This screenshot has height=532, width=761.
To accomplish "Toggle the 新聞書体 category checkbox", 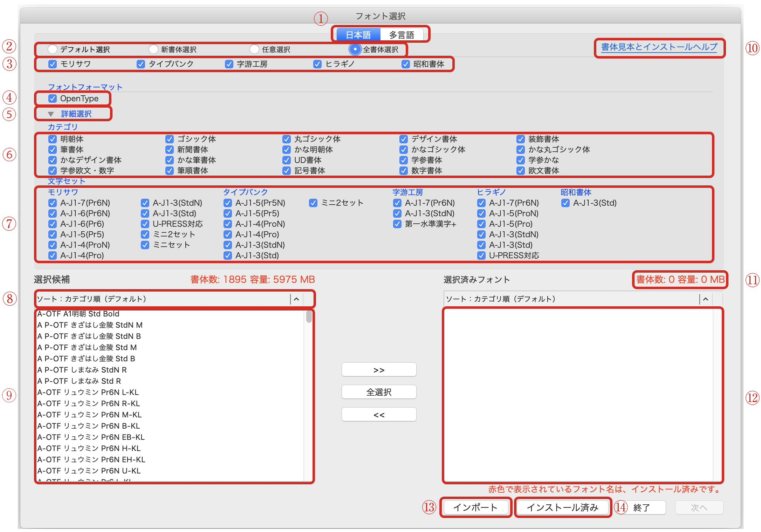I will (x=170, y=150).
